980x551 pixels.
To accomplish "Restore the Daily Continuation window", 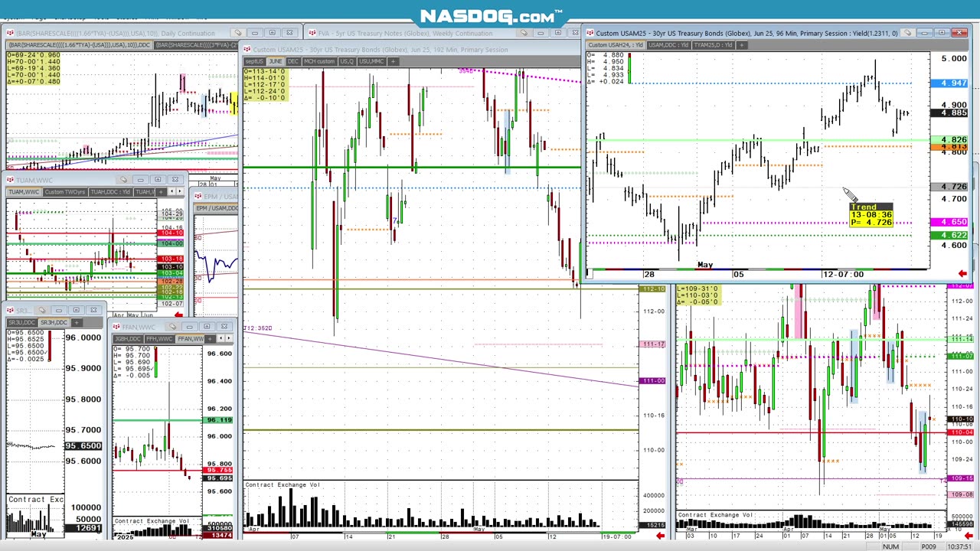I will pyautogui.click(x=272, y=33).
